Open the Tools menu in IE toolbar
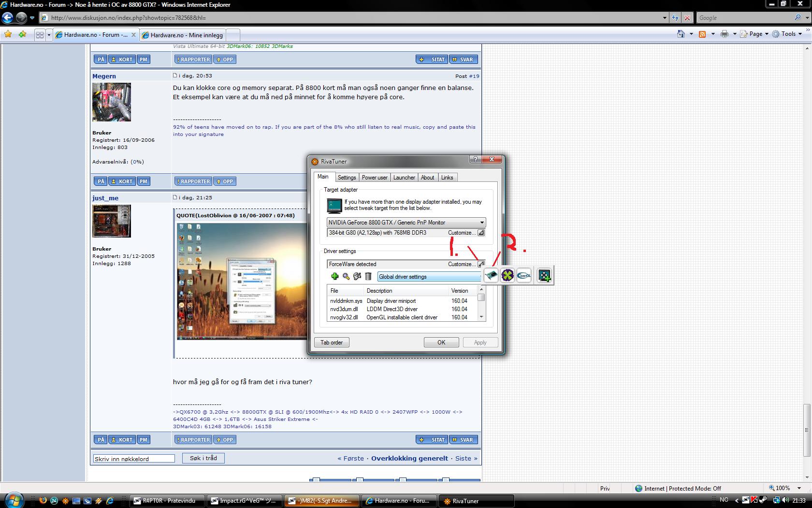This screenshot has width=812, height=508. pyautogui.click(x=788, y=34)
